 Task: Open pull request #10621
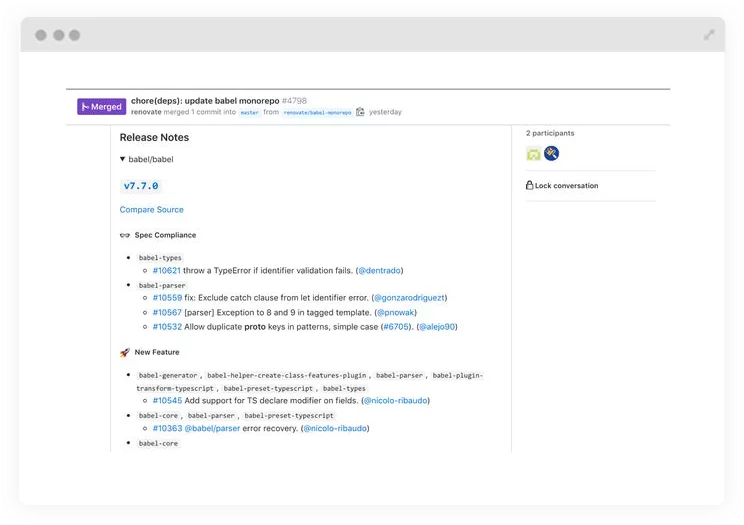167,271
